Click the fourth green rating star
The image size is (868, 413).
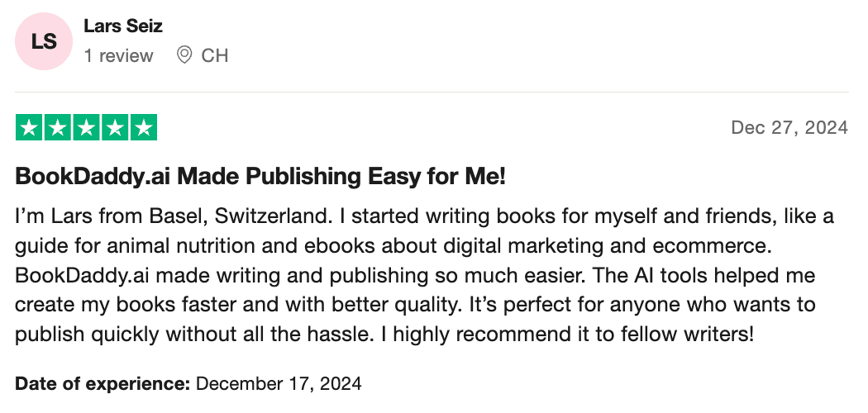pyautogui.click(x=115, y=128)
